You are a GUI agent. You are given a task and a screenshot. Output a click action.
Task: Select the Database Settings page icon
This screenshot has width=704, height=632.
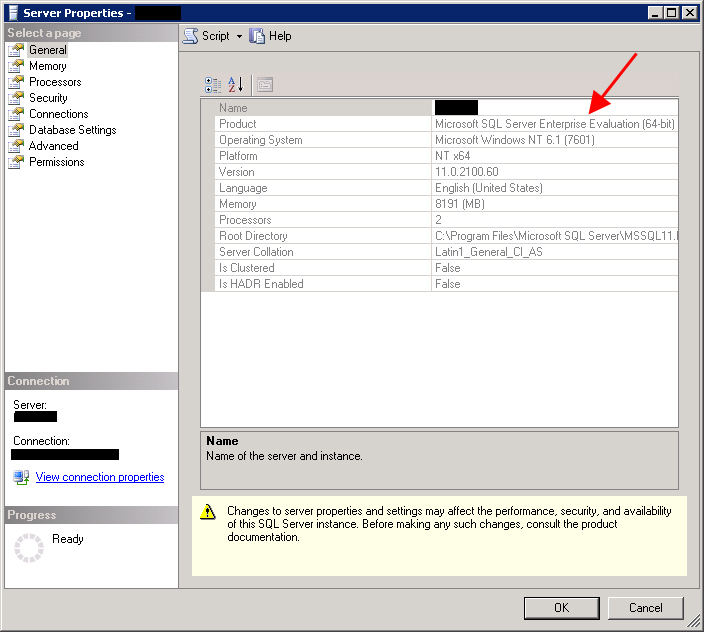point(16,130)
